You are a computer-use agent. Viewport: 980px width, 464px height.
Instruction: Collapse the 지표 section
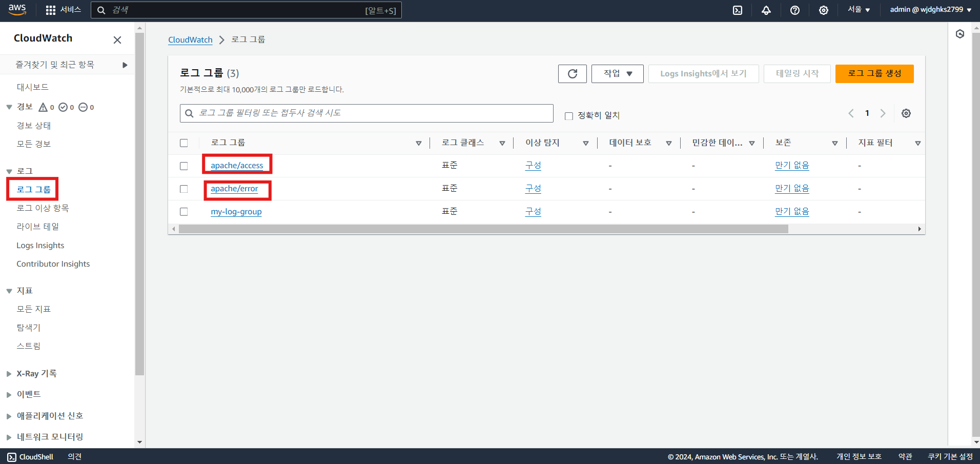9,291
